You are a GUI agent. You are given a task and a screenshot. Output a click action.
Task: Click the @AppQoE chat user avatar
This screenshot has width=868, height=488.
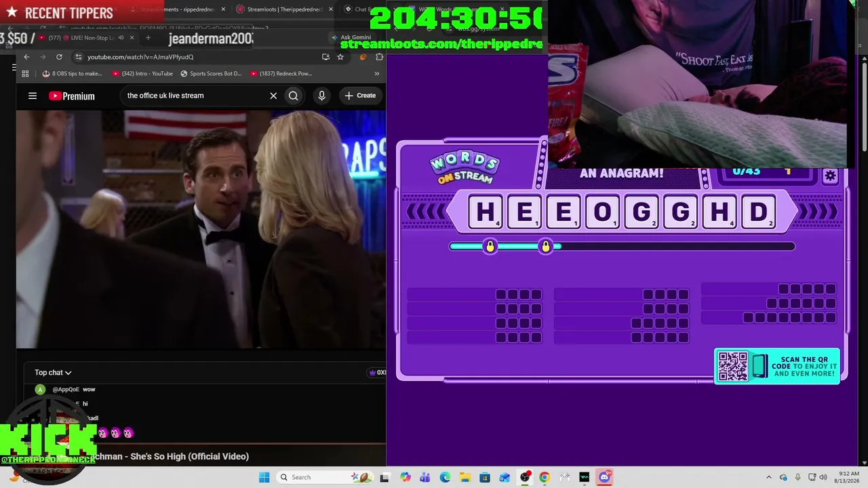(x=40, y=390)
